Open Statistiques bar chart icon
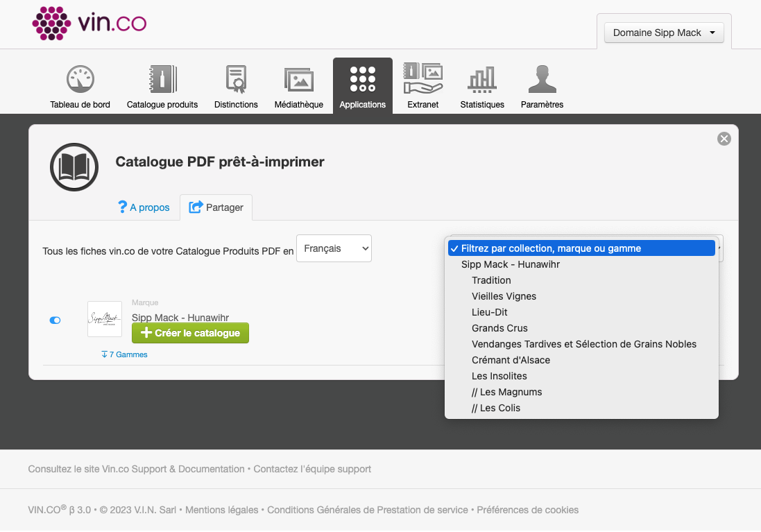 click(x=482, y=79)
